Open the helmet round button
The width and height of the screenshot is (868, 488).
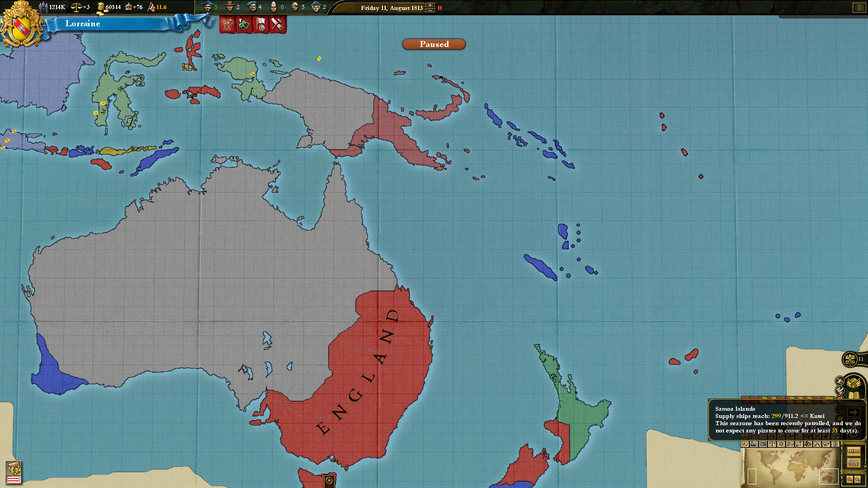pyautogui.click(x=840, y=381)
